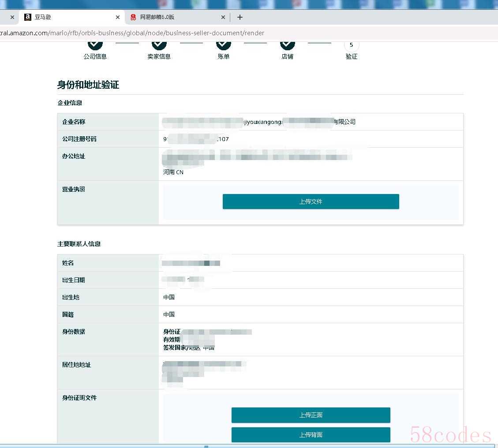Click the 企业信息 section title
Image resolution: width=498 pixels, height=448 pixels.
[70, 103]
